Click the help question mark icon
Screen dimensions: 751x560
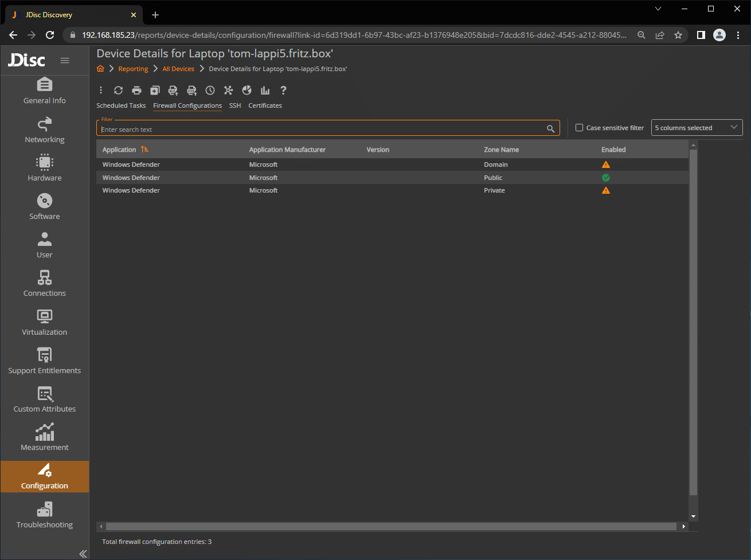(x=283, y=91)
